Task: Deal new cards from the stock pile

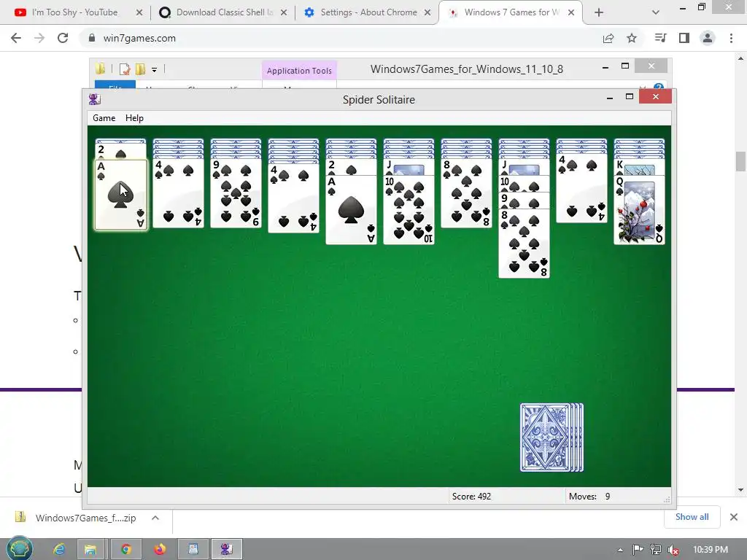Action: click(x=551, y=437)
